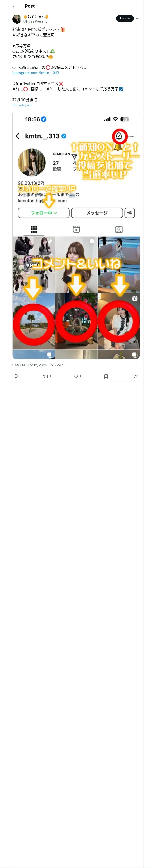Viewport: 152px width, 868px height.
Task: Click the back arrow icon
Action: point(15,6)
